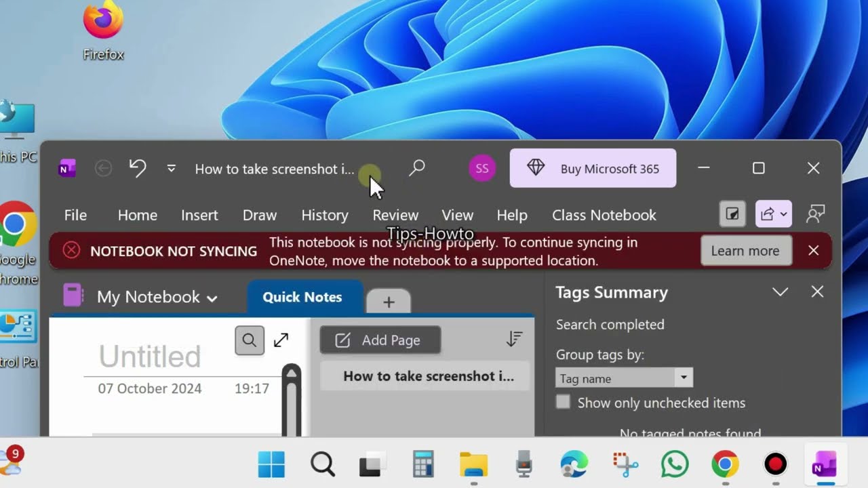
Task: Click the taskbar microphone app icon
Action: tap(524, 464)
